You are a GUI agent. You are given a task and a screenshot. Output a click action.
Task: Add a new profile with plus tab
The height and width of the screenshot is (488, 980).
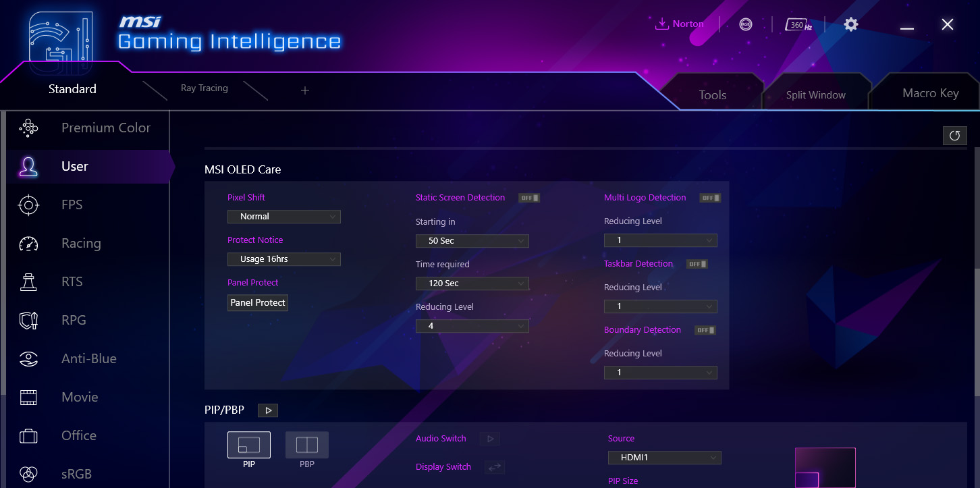click(305, 90)
